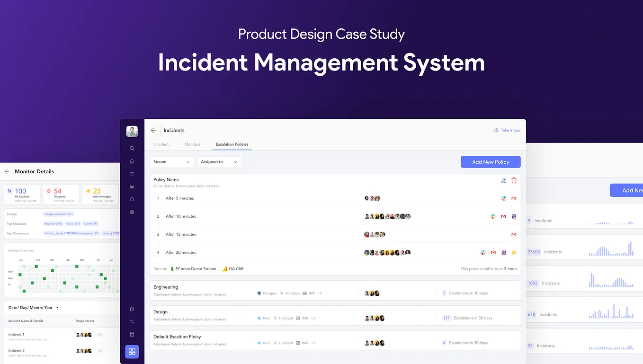Screen dimensions: 643x364
Task: Go to home via sidebar house icon
Action: click(132, 161)
